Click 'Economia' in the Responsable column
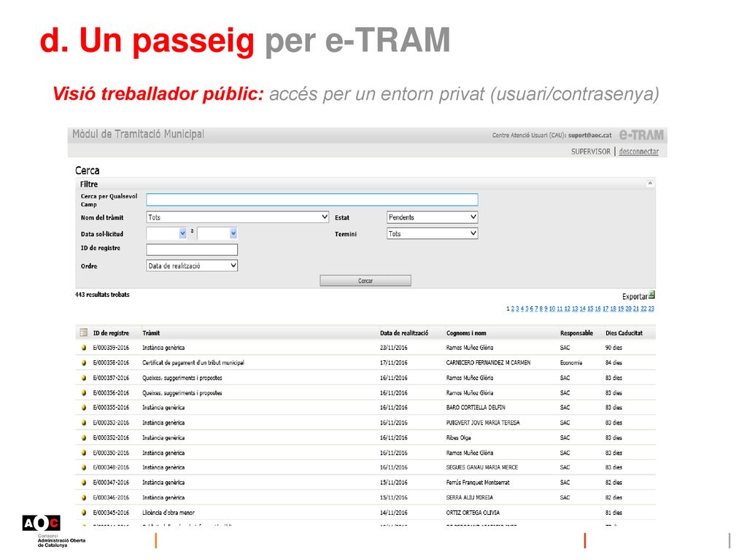 (571, 363)
